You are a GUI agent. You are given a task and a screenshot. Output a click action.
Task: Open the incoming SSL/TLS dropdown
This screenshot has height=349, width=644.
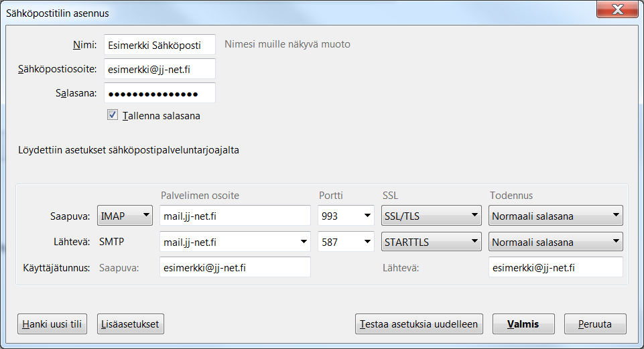(x=430, y=216)
